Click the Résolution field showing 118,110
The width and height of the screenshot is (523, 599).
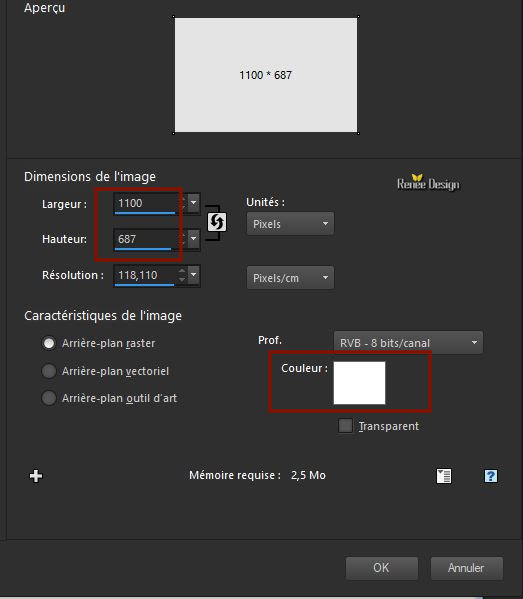click(x=146, y=275)
